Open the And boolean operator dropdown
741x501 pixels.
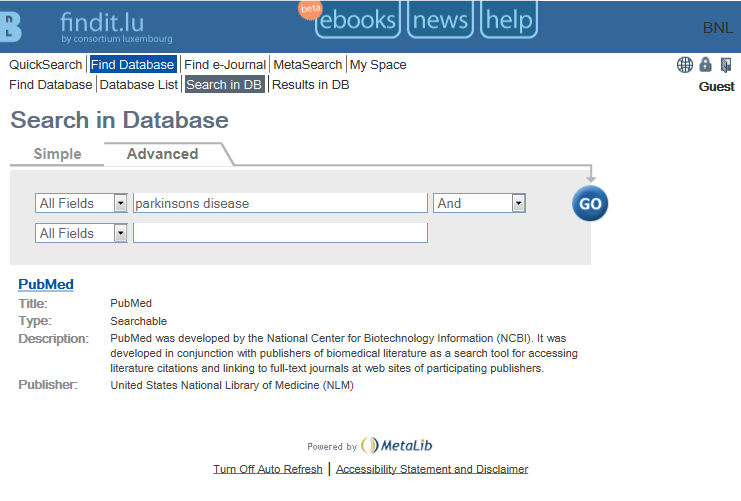coord(479,203)
